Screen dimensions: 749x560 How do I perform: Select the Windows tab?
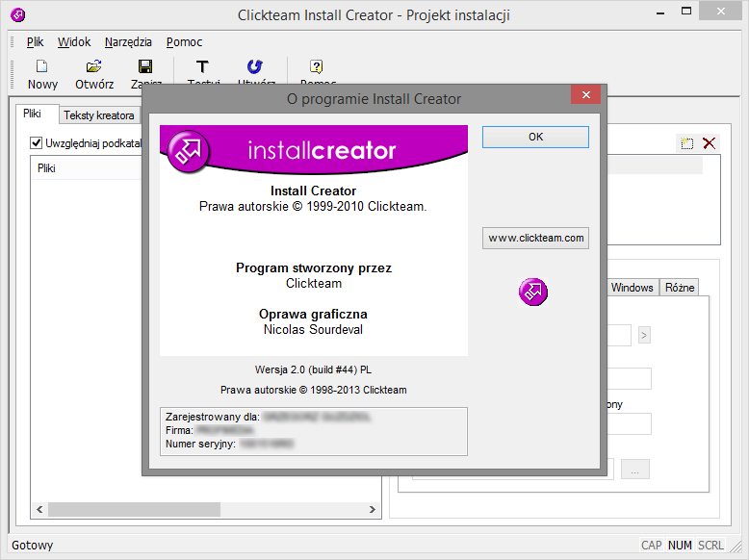632,288
